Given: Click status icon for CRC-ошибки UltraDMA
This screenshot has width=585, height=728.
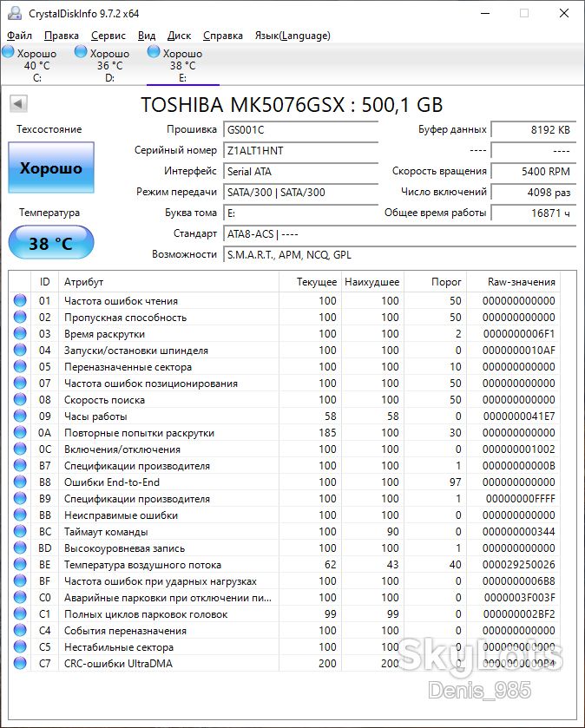Looking at the screenshot, I should pyautogui.click(x=20, y=663).
